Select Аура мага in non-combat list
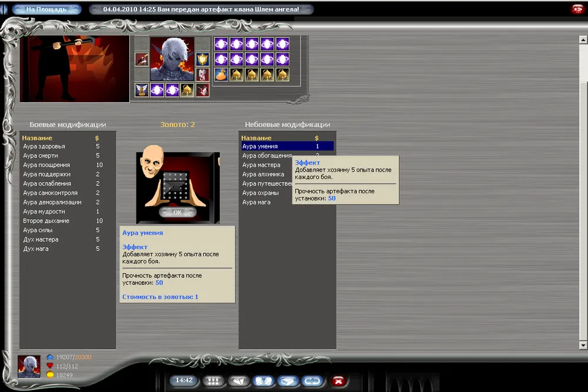This screenshot has height=392, width=588. pos(256,202)
